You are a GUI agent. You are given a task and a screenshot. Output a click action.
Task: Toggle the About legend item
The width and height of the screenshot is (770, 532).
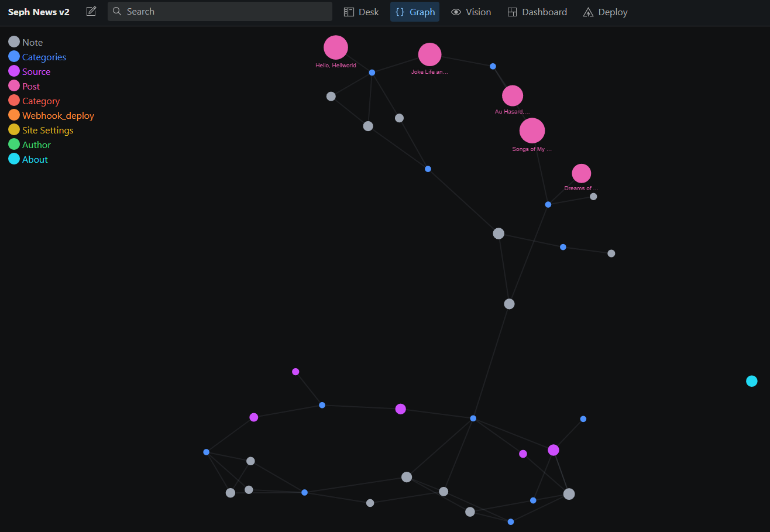(28, 159)
